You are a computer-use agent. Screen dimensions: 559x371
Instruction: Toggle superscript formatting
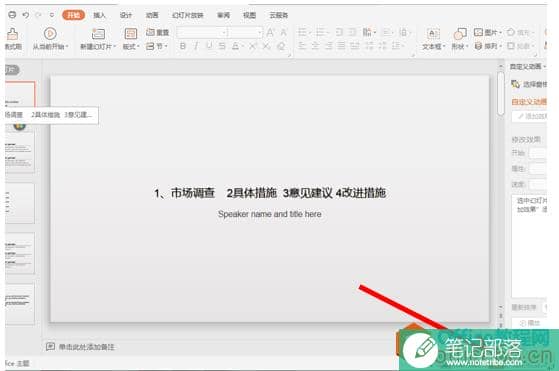pyautogui.click(x=253, y=46)
